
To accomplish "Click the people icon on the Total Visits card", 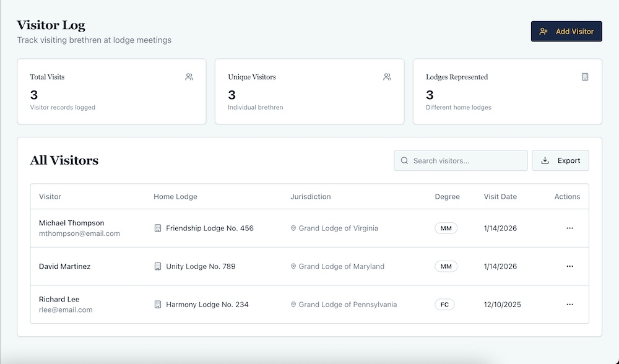I will click(189, 77).
